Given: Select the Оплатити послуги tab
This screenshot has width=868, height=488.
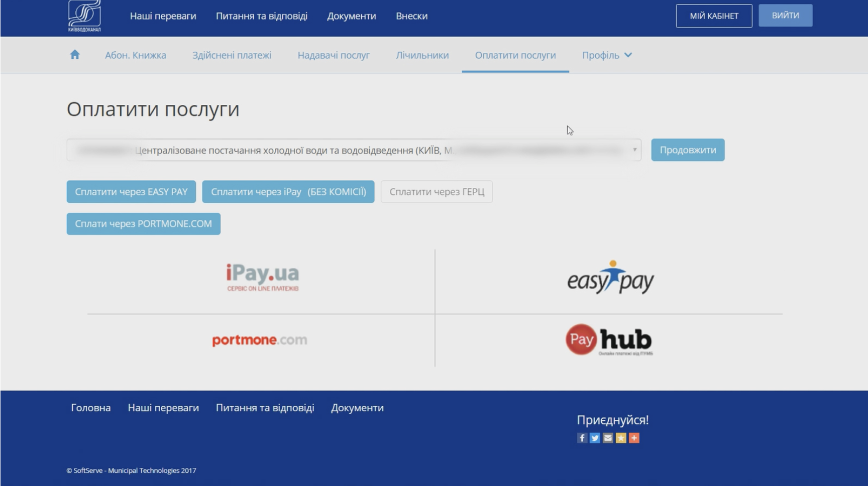Looking at the screenshot, I should pos(515,55).
